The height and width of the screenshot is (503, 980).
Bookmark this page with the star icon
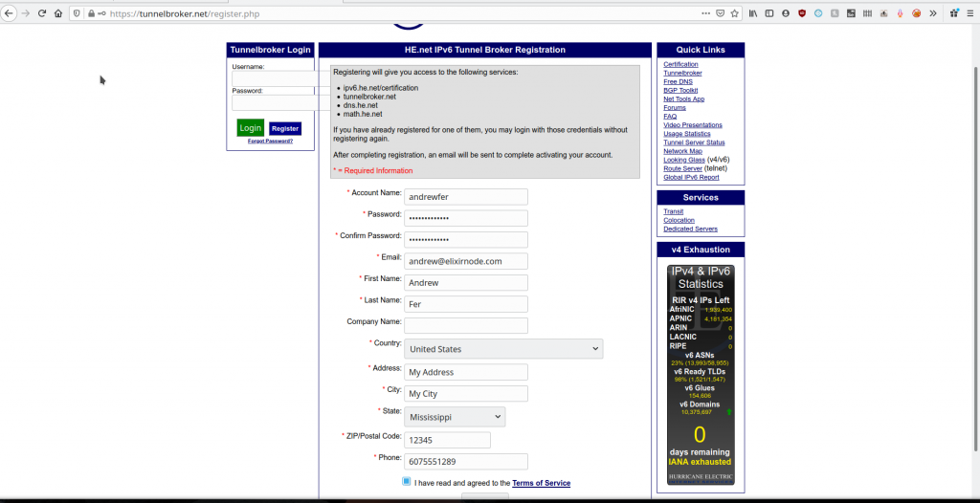tap(735, 13)
